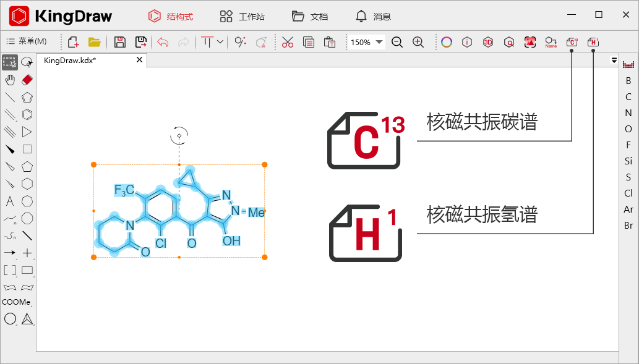Pick element Cl in the sidebar
Screen dimensions: 639x364
click(x=628, y=193)
